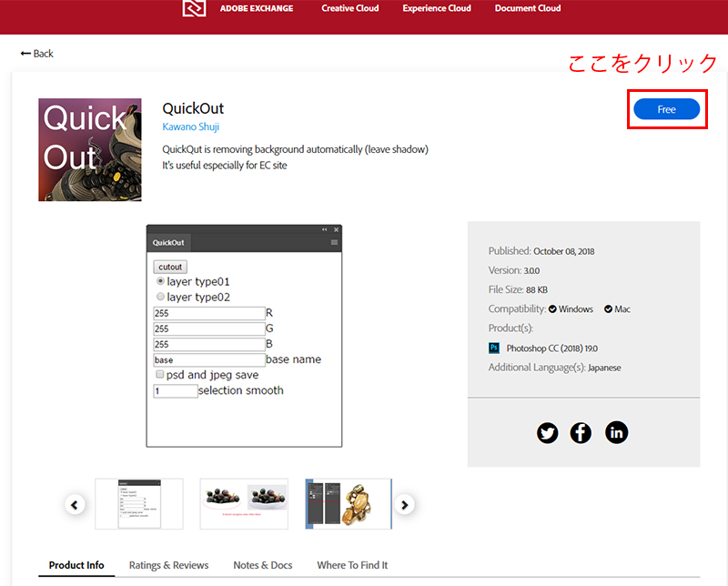Click the cutout button in preview
Image resolution: width=728 pixels, height=586 pixels.
pos(170,267)
